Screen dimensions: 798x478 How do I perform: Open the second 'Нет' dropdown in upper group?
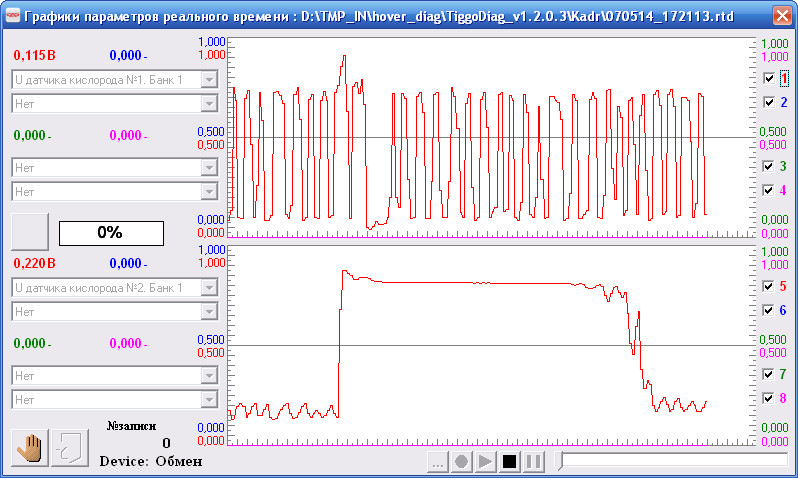click(x=115, y=103)
